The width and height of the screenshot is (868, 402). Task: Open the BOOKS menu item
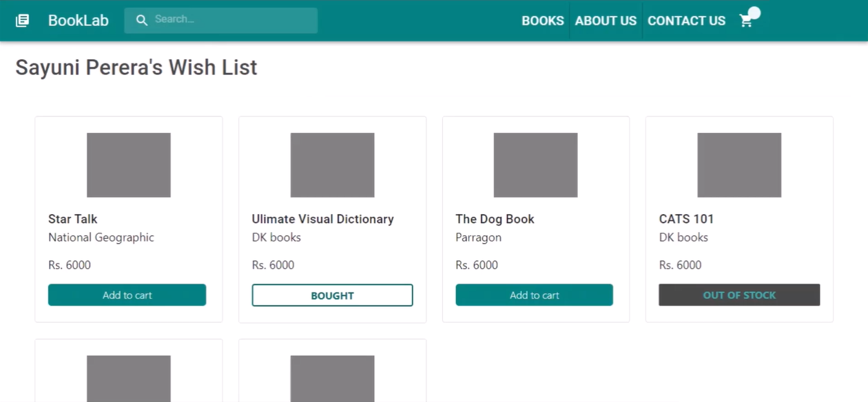click(x=542, y=21)
